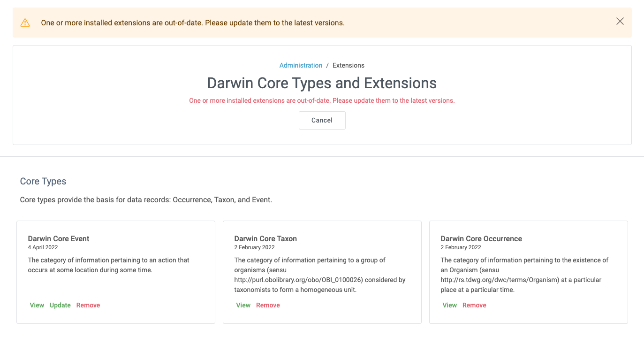The image size is (644, 337).
Task: Update the Darwin Core Event extension
Action: (60, 305)
